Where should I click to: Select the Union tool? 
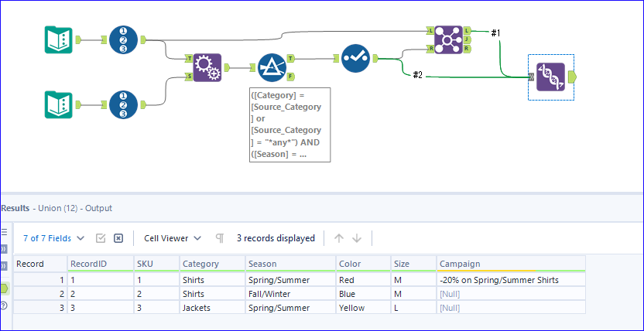tap(551, 77)
